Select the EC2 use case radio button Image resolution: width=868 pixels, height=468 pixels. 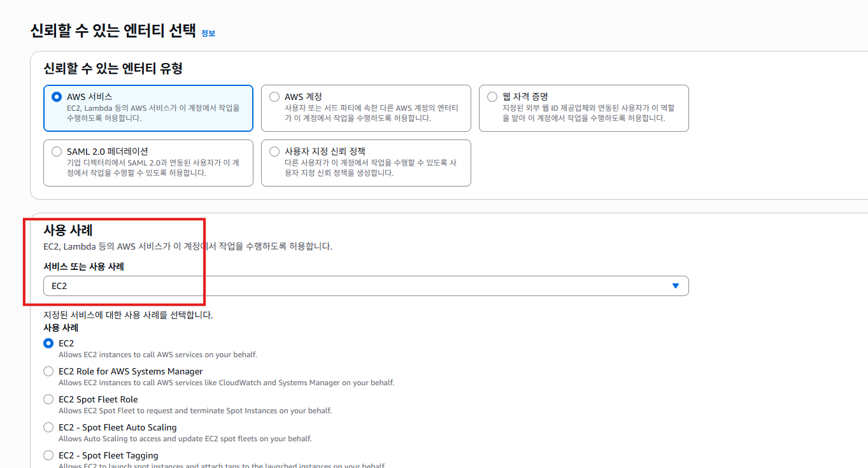pyautogui.click(x=48, y=343)
